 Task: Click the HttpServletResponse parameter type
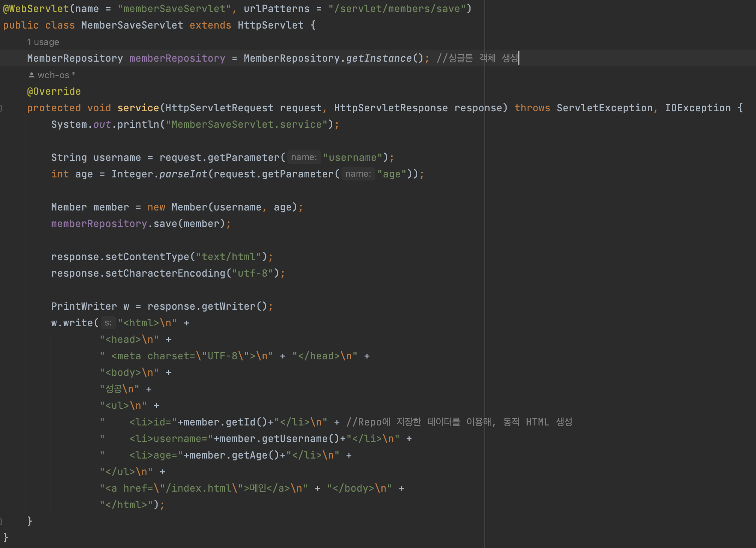(391, 108)
